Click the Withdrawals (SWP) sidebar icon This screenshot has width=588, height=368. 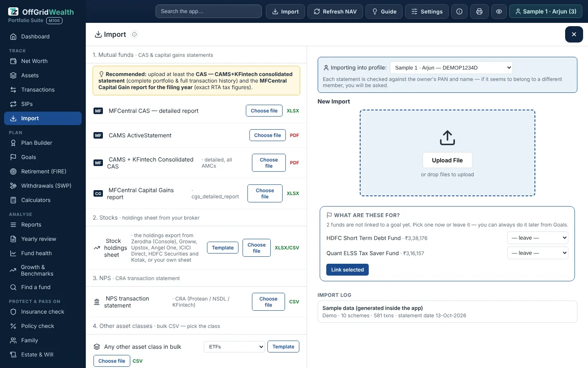click(x=13, y=186)
